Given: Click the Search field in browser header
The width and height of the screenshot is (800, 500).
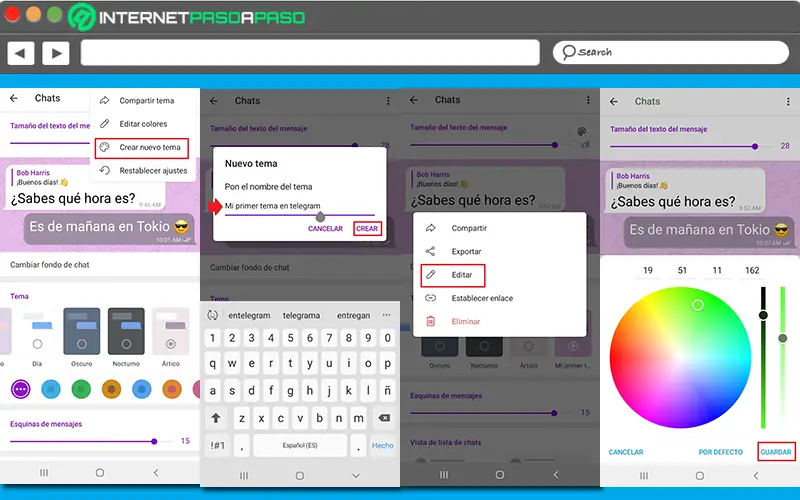Looking at the screenshot, I should coord(671,52).
